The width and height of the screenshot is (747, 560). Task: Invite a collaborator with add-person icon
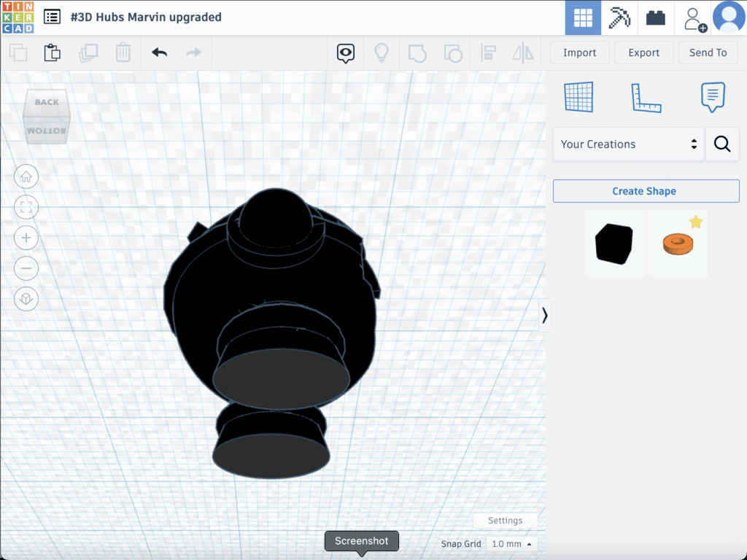click(694, 18)
